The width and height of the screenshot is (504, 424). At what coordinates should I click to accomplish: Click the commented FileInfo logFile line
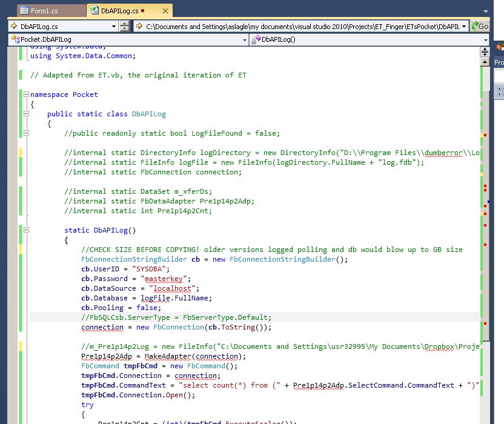pyautogui.click(x=244, y=162)
